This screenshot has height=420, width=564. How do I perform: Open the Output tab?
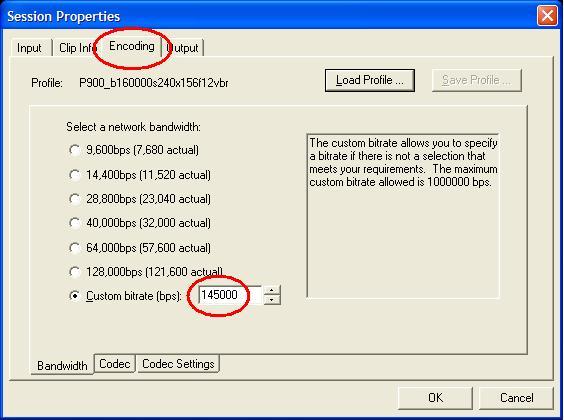point(183,48)
